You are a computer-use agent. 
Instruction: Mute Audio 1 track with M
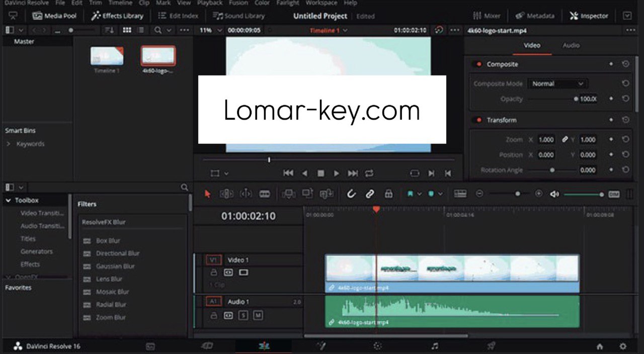pos(258,315)
